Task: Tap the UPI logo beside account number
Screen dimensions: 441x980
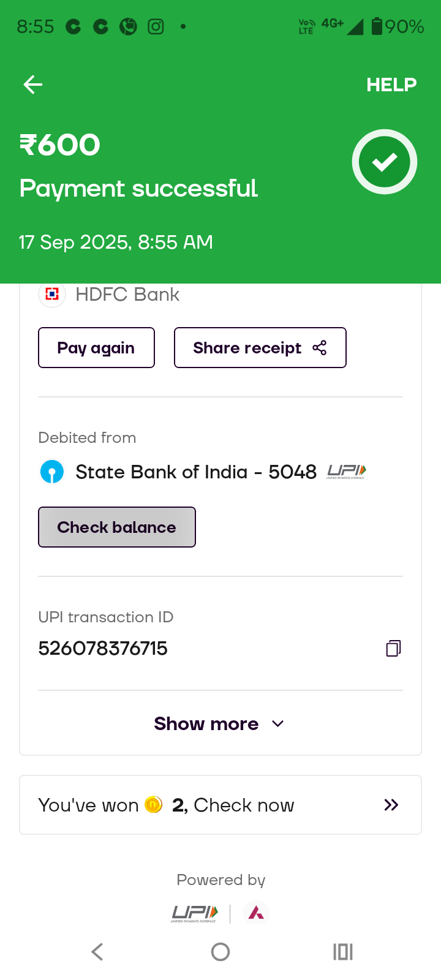Action: pyautogui.click(x=347, y=472)
